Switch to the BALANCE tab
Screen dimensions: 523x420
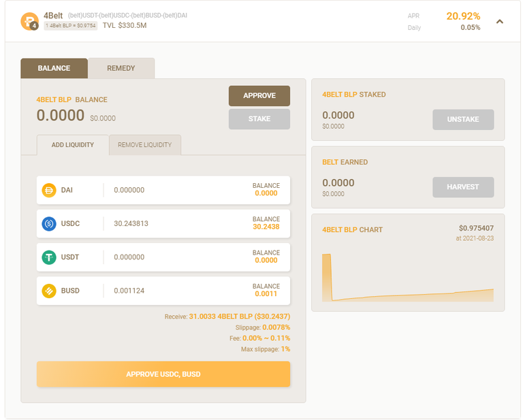(x=54, y=68)
